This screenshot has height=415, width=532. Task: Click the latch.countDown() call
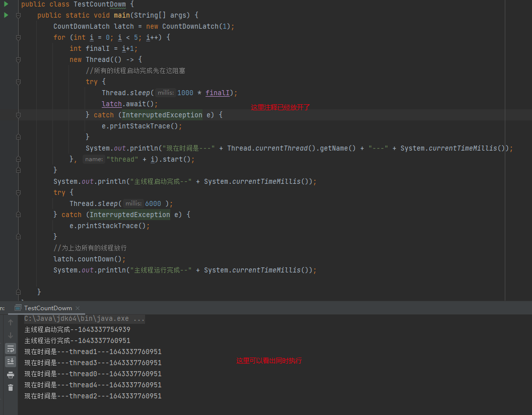(x=89, y=259)
